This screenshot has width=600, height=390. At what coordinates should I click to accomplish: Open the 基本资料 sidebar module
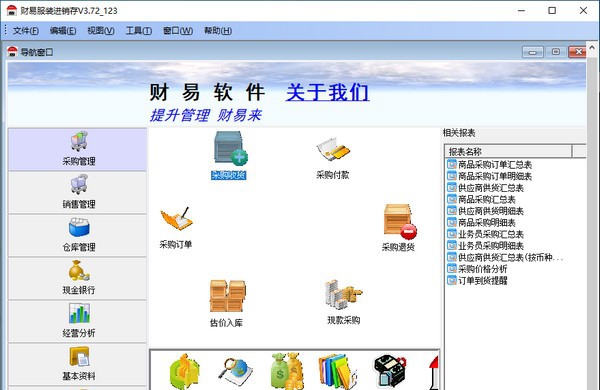tap(78, 364)
